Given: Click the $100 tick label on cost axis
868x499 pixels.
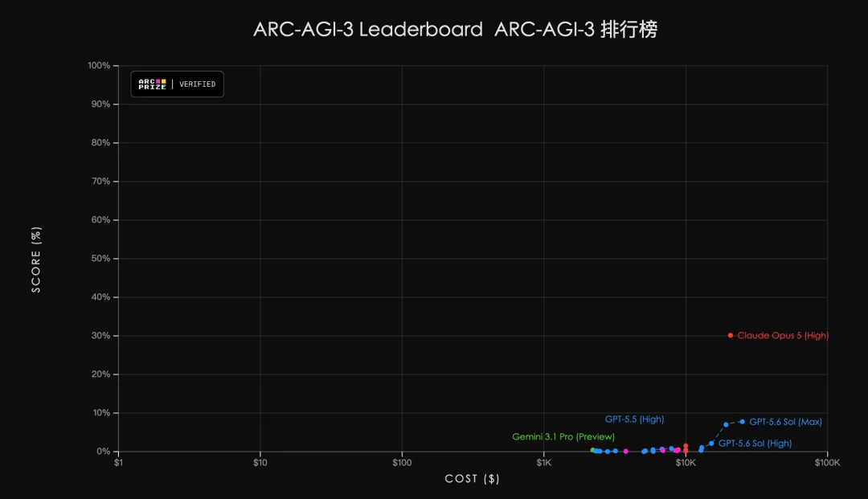Looking at the screenshot, I should coord(402,463).
